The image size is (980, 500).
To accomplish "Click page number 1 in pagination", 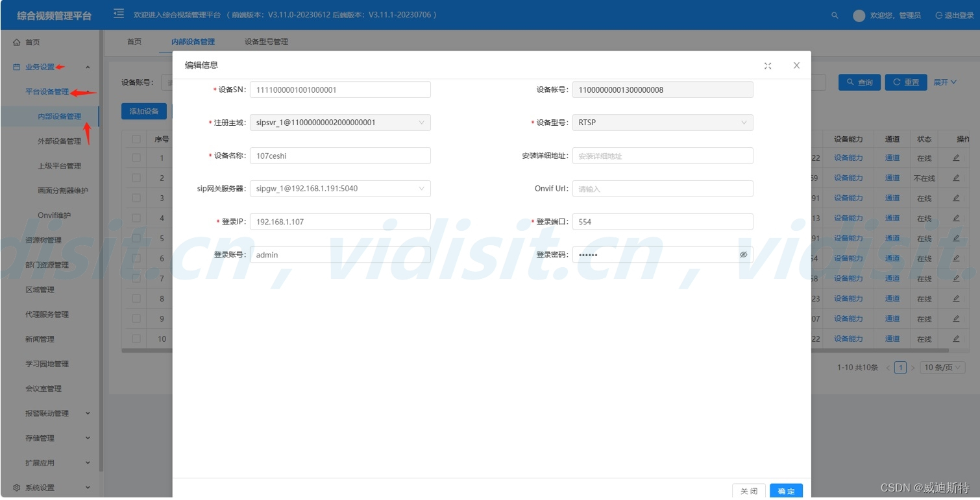I will (x=900, y=368).
